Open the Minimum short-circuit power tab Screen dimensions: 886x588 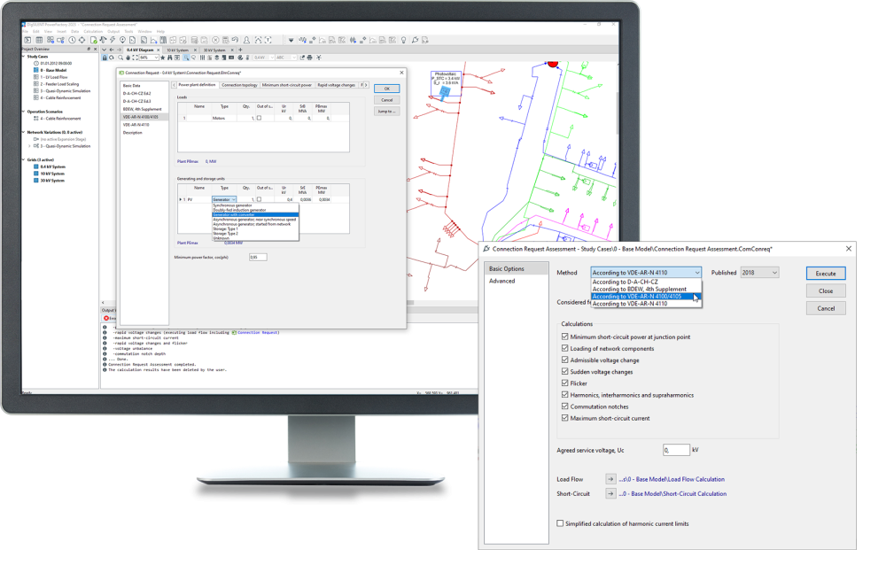286,85
